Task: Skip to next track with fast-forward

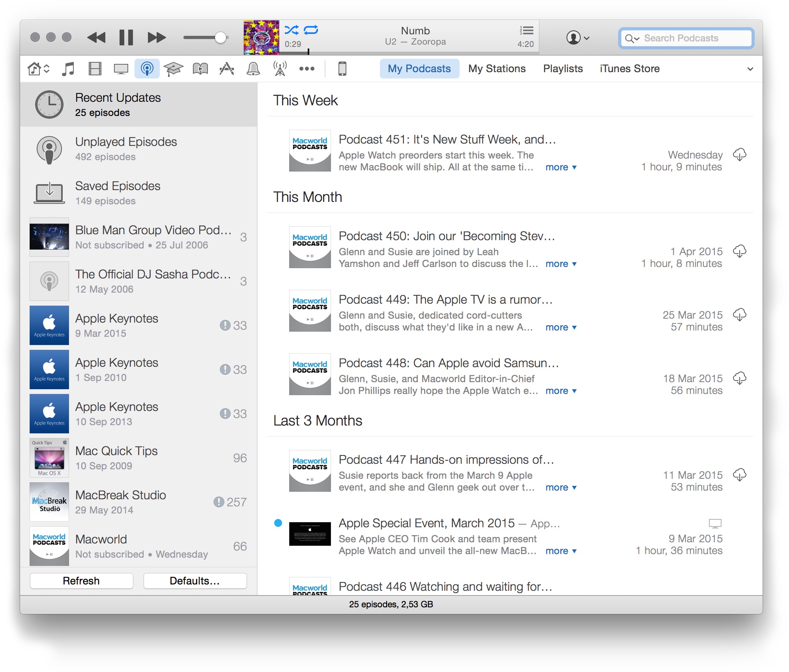Action: coord(157,37)
